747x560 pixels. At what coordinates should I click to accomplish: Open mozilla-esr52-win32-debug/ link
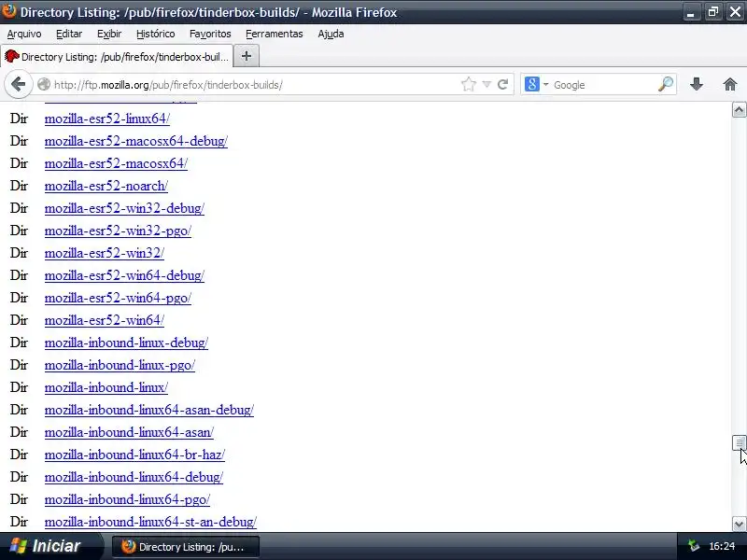[x=124, y=208]
